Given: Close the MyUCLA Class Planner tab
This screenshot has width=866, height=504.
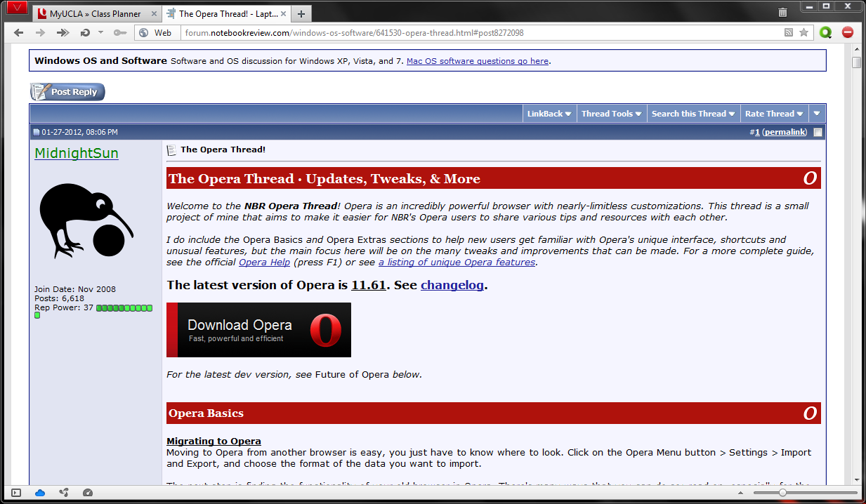Looking at the screenshot, I should point(154,13).
